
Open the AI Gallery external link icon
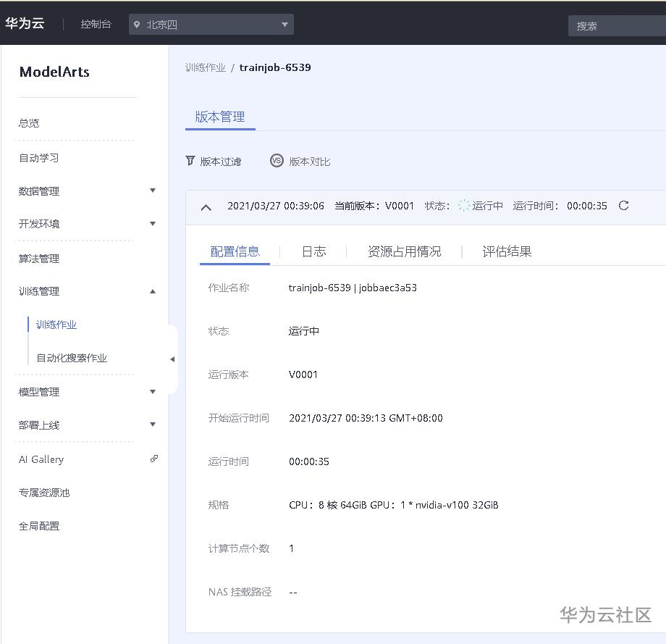[154, 459]
